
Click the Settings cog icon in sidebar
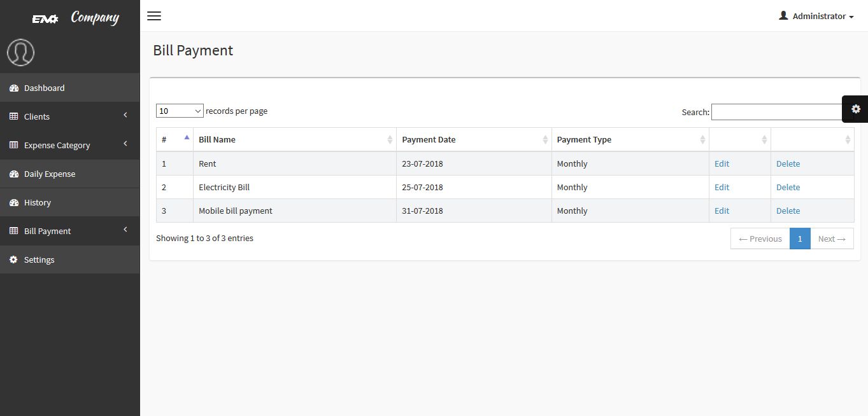[x=14, y=260]
